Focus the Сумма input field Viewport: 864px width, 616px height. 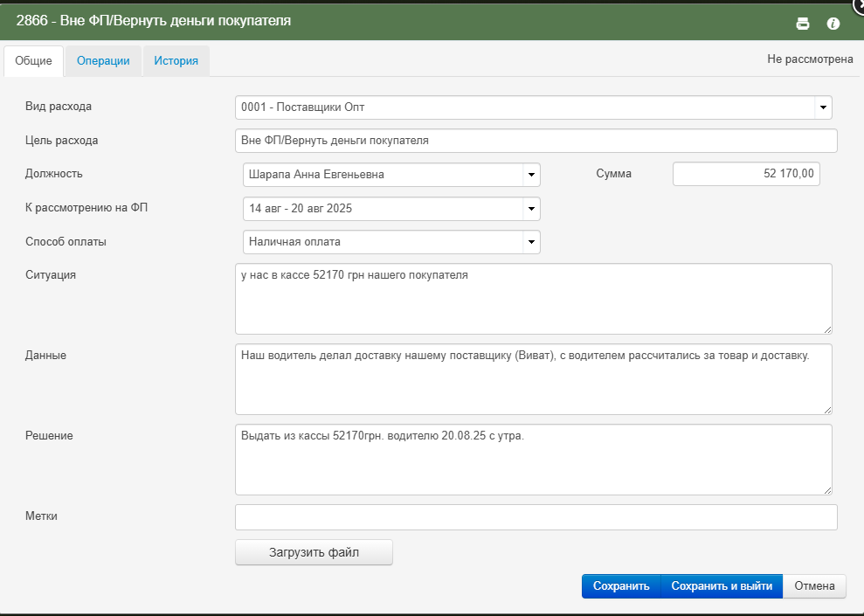click(746, 174)
